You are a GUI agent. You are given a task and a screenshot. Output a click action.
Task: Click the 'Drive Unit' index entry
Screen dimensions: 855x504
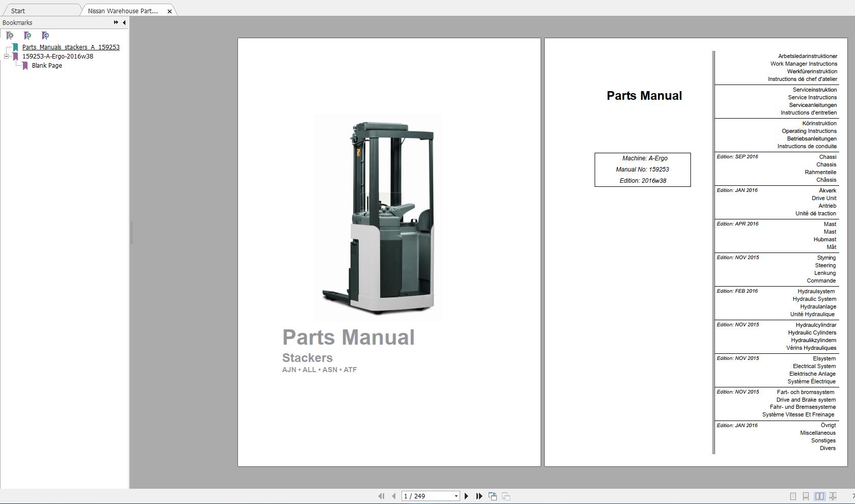coord(824,199)
